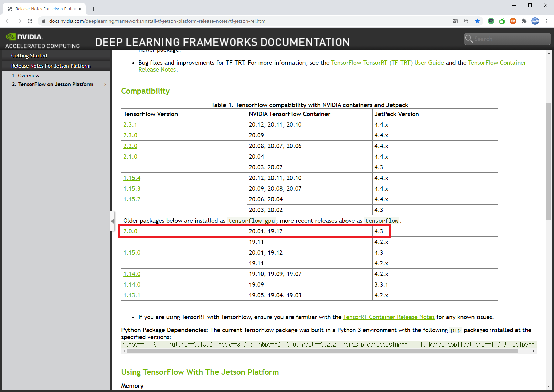Click Using TensorFlow With The Jetson Platform heading
Viewport: 554px width, 392px height.
tap(200, 372)
